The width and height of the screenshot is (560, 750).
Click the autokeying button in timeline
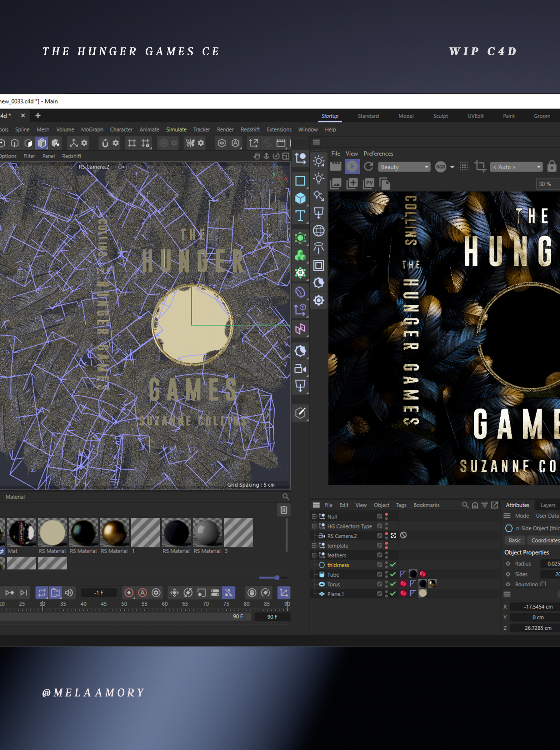[x=143, y=592]
